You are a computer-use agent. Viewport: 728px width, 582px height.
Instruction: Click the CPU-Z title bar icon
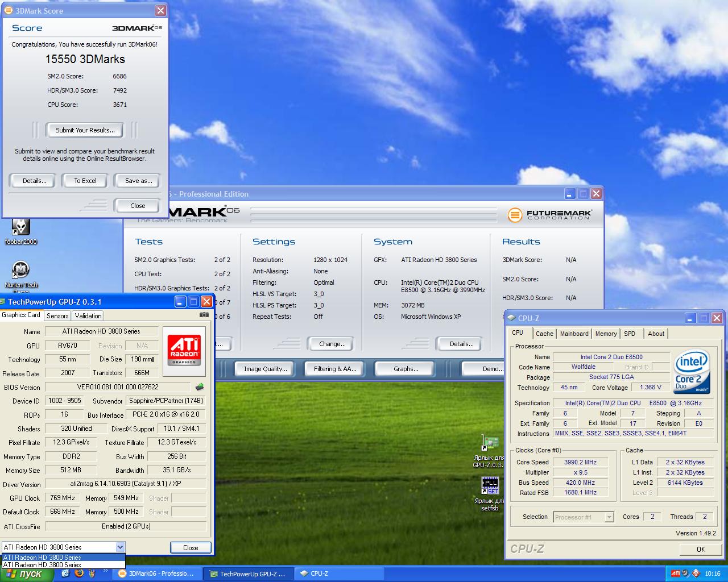point(511,318)
